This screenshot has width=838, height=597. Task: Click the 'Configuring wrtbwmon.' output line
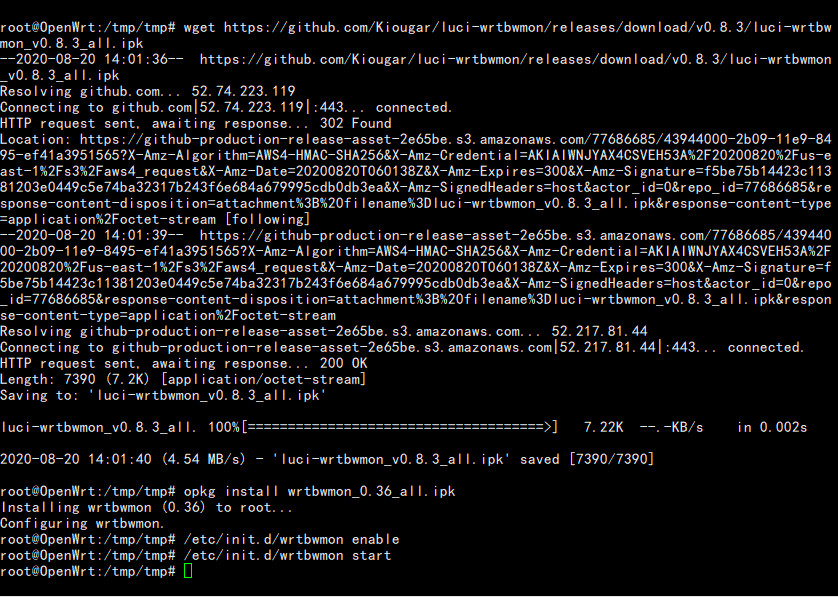tap(82, 523)
